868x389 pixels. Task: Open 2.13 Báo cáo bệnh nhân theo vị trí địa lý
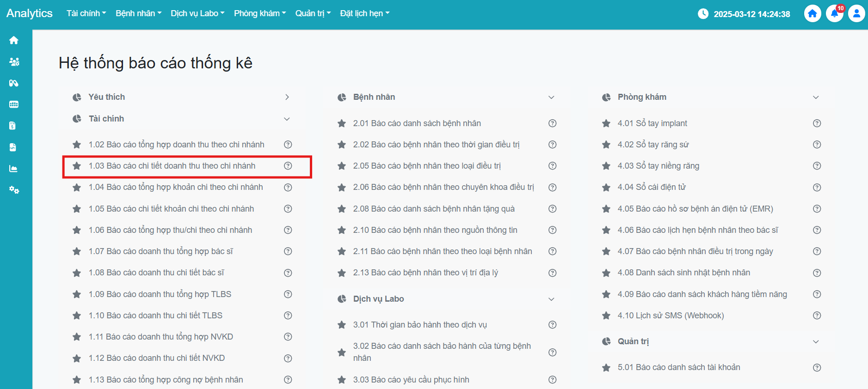coord(425,273)
